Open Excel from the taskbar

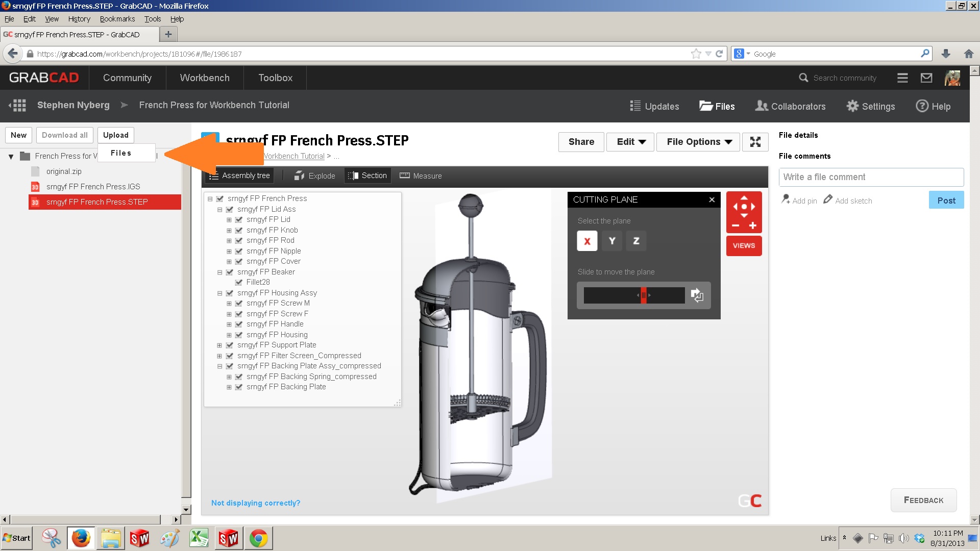(x=199, y=538)
